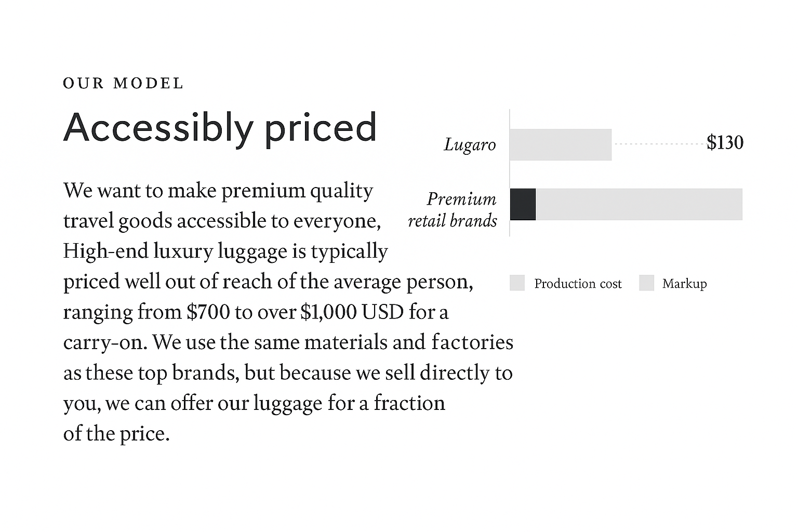The height and width of the screenshot is (532, 798).
Task: Click the vertical axis line of chart
Action: (x=510, y=172)
